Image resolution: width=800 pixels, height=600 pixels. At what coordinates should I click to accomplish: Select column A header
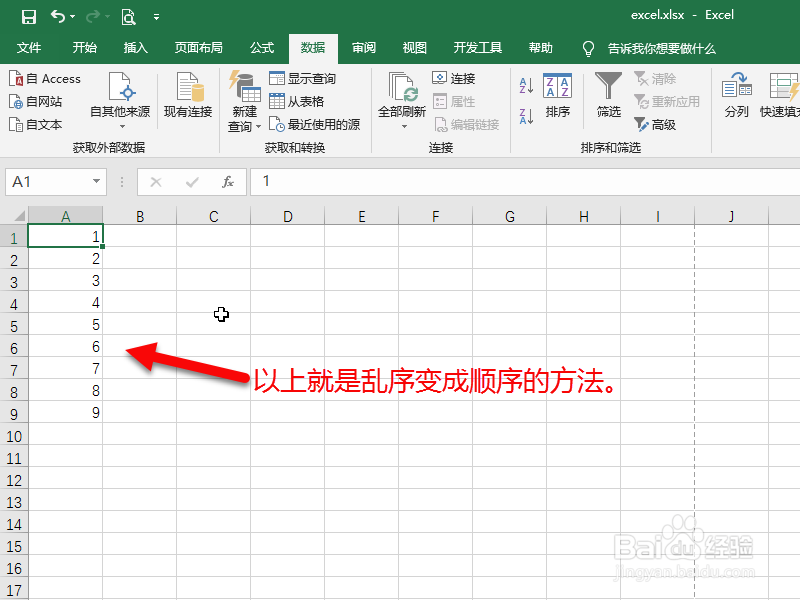[x=65, y=216]
